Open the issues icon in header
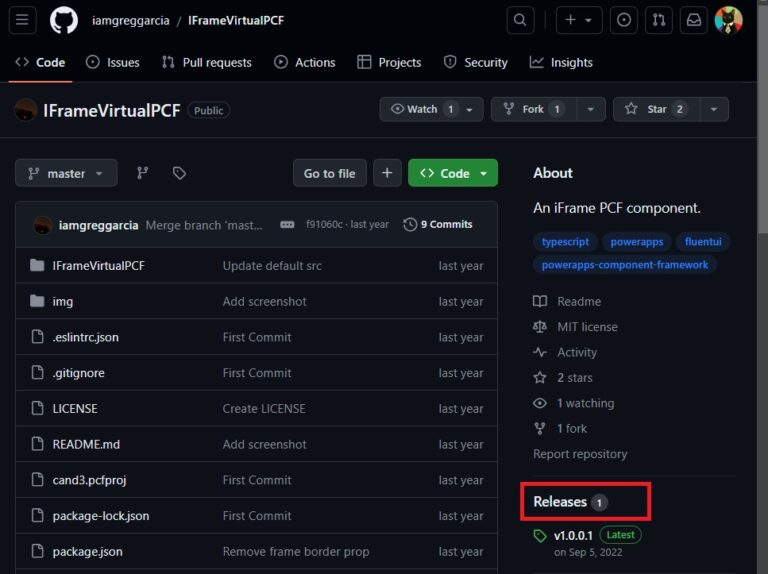Screen dimensions: 768x574 (x=624, y=20)
